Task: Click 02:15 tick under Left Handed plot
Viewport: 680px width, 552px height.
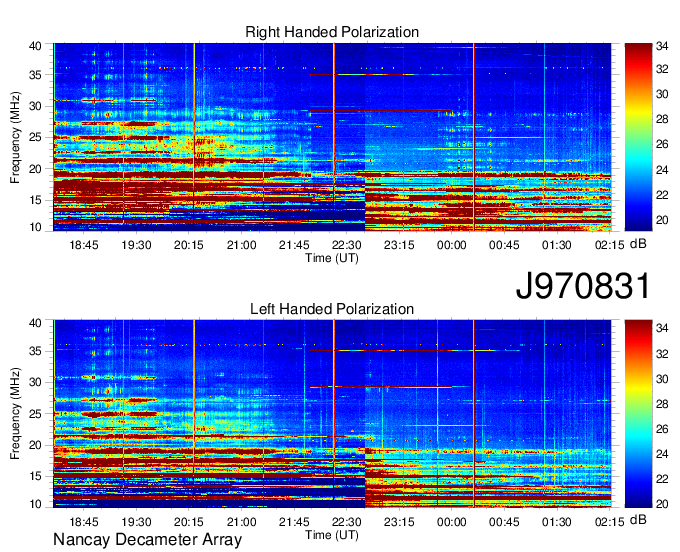Action: tap(609, 523)
